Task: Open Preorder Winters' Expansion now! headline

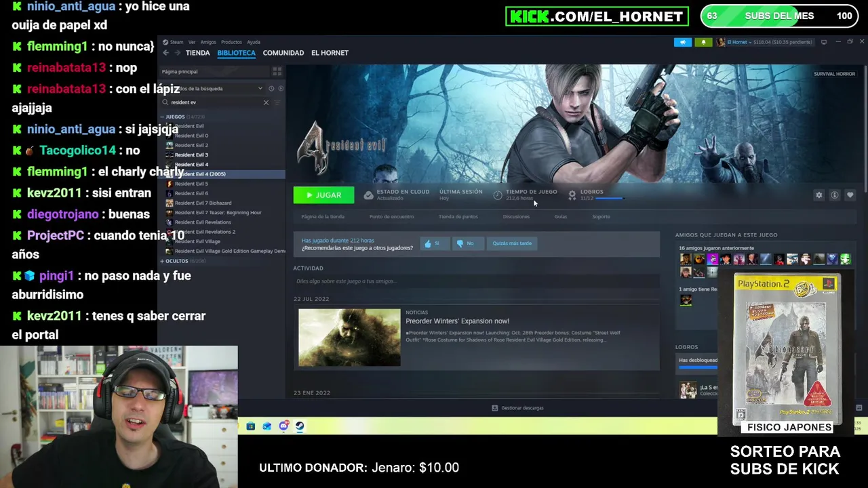Action: click(457, 321)
